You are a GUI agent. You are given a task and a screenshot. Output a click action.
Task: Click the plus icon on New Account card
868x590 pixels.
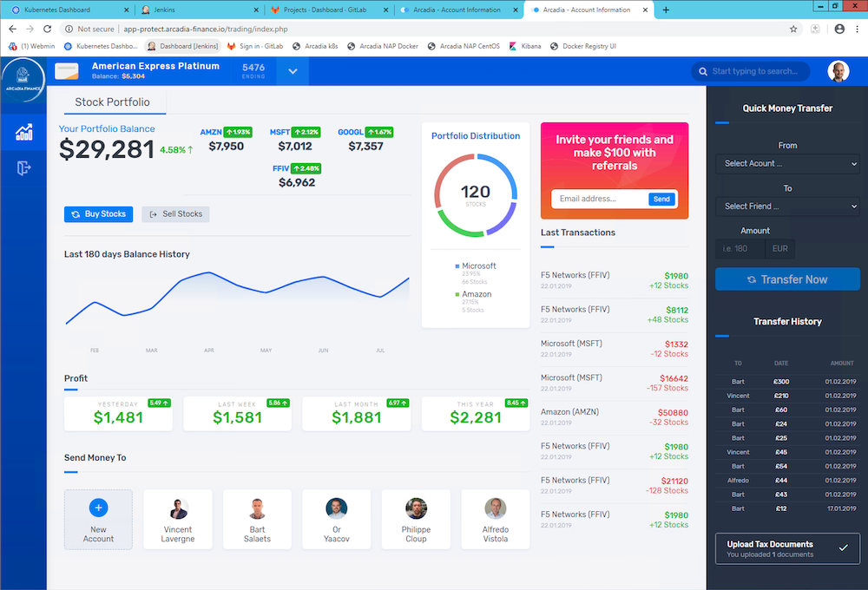pos(99,508)
